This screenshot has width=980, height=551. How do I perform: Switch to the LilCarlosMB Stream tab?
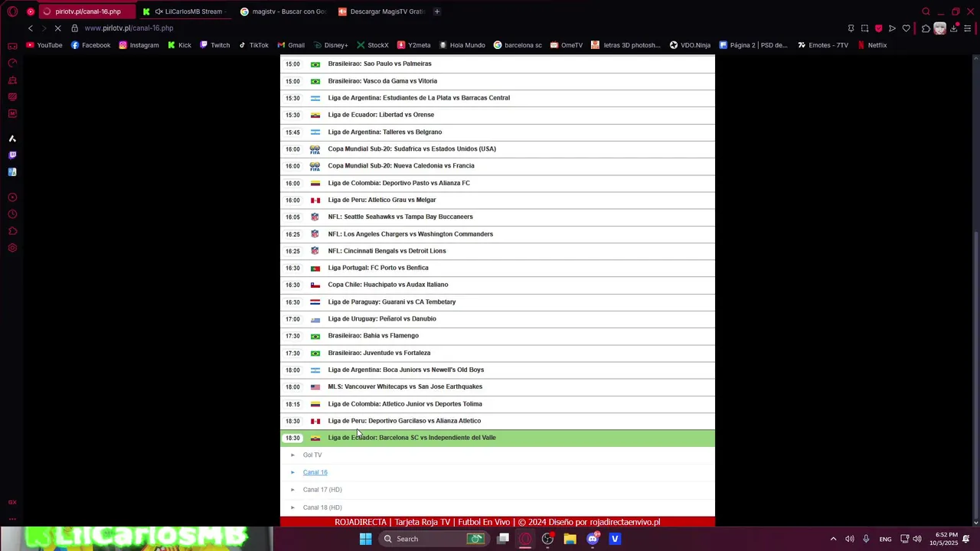tap(184, 11)
